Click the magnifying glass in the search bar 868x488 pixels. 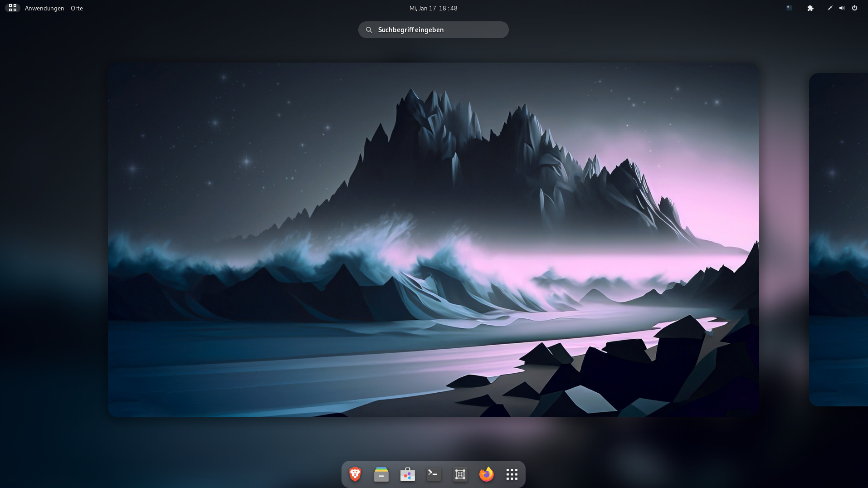[x=369, y=30]
